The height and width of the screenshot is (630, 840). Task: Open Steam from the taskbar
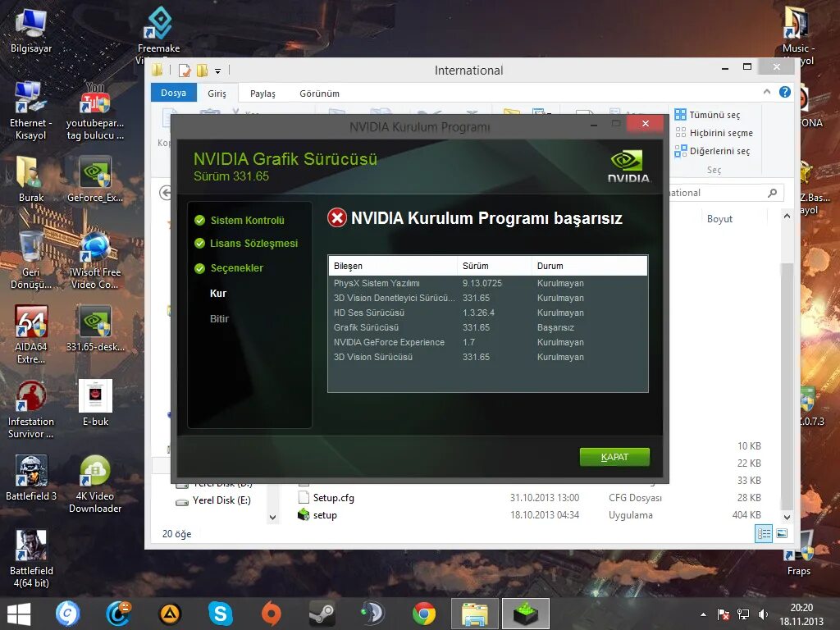(x=322, y=614)
